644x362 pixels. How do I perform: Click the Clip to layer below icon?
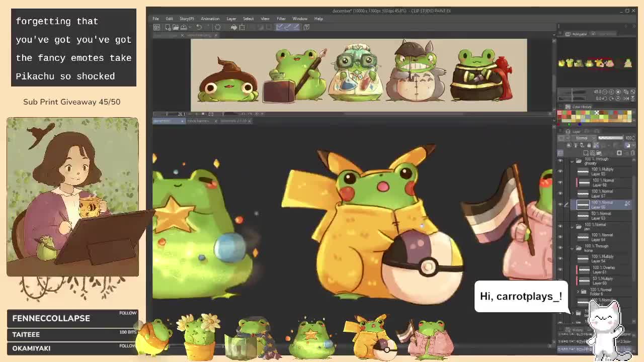569,145
